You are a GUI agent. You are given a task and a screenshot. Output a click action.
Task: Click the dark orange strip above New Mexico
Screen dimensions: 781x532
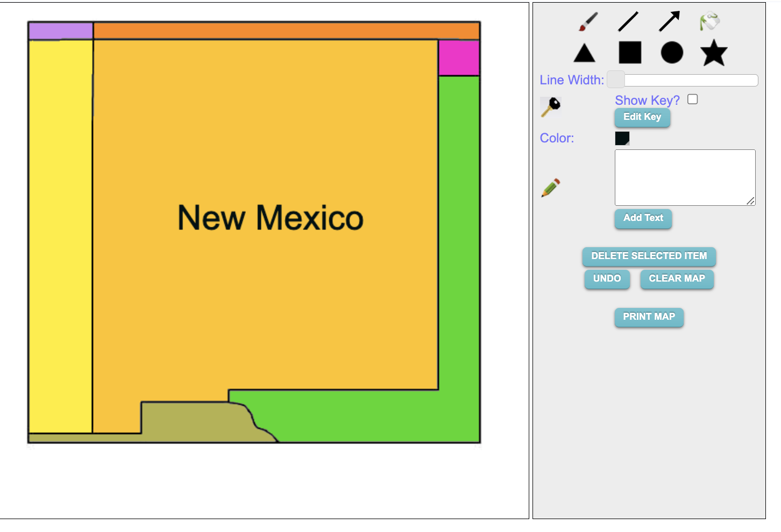tap(286, 31)
